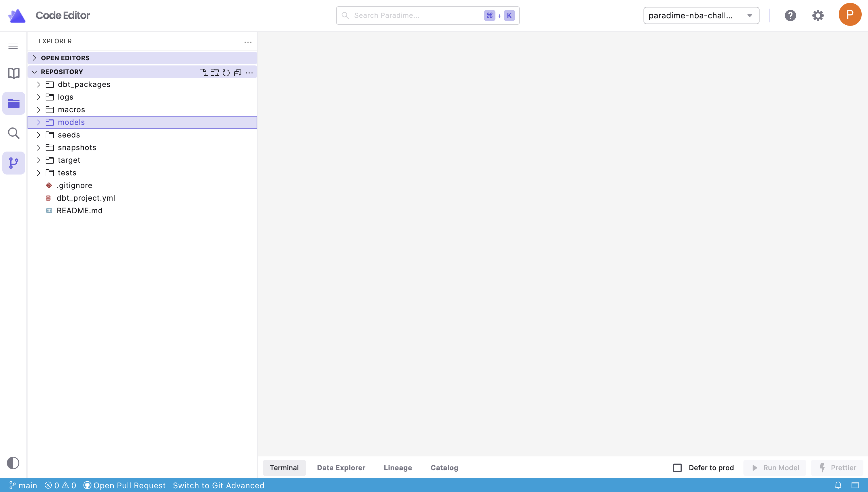868x492 pixels.
Task: Open the docs book sidebar icon
Action: [13, 73]
